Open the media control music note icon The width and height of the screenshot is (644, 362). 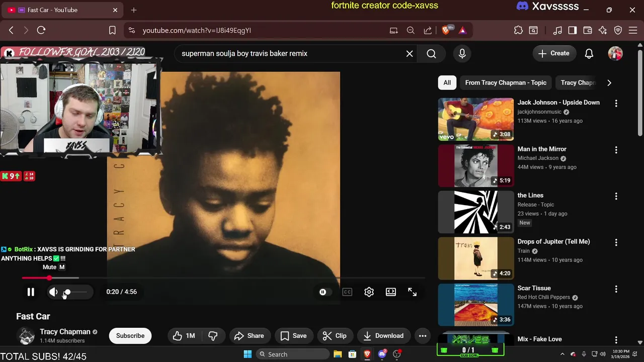point(557,31)
